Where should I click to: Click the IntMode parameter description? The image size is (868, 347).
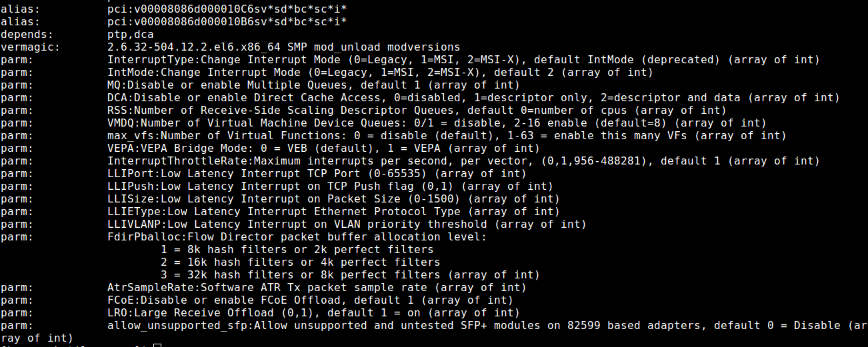pos(380,73)
